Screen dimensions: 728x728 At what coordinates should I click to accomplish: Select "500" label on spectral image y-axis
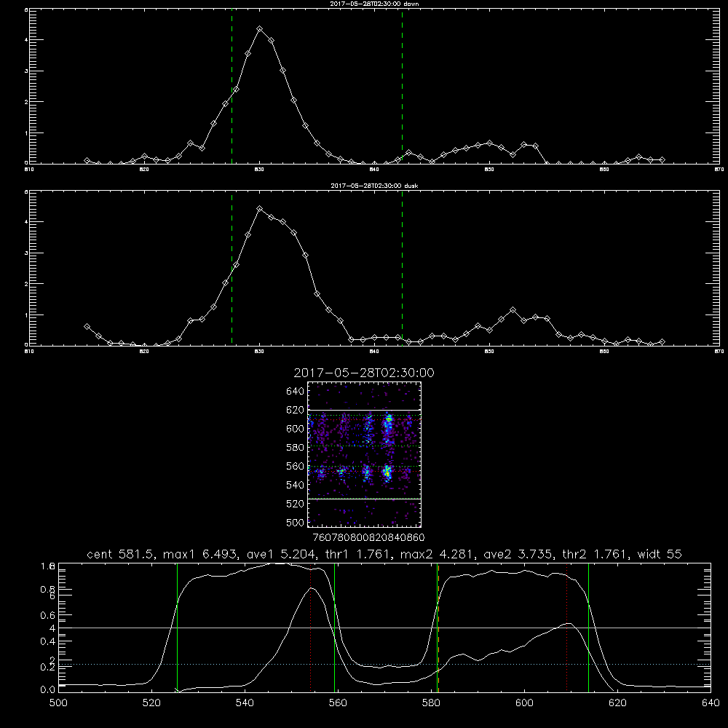point(296,523)
